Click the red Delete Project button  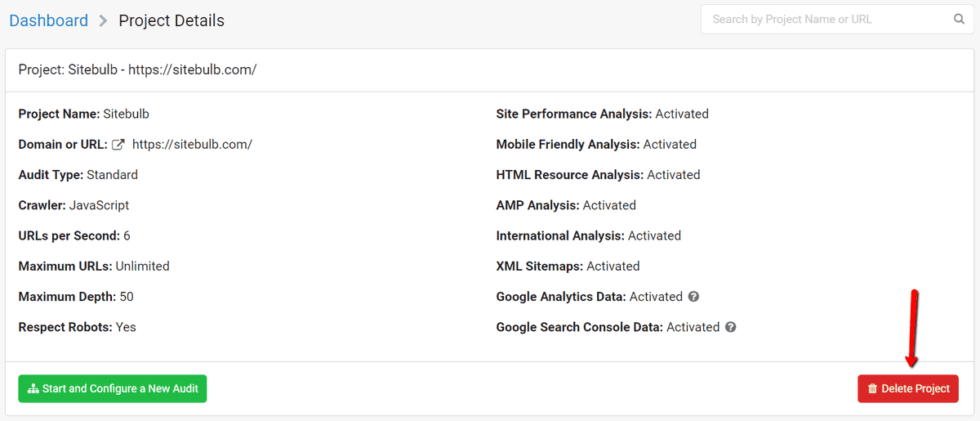click(x=908, y=388)
